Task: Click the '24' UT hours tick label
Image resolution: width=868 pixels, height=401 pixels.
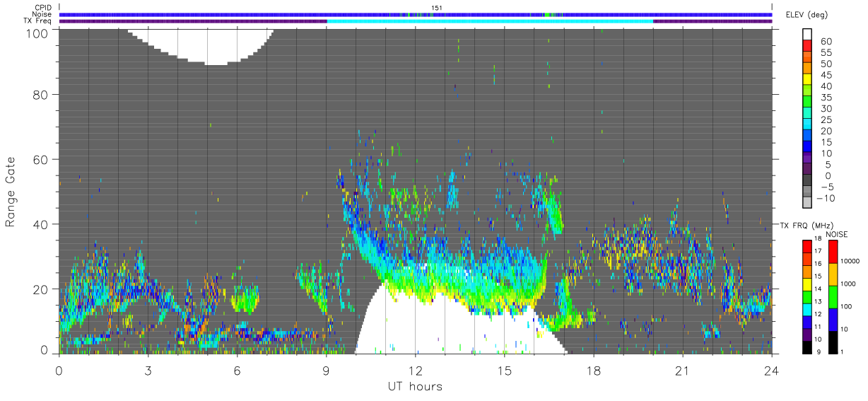Action: pos(771,370)
